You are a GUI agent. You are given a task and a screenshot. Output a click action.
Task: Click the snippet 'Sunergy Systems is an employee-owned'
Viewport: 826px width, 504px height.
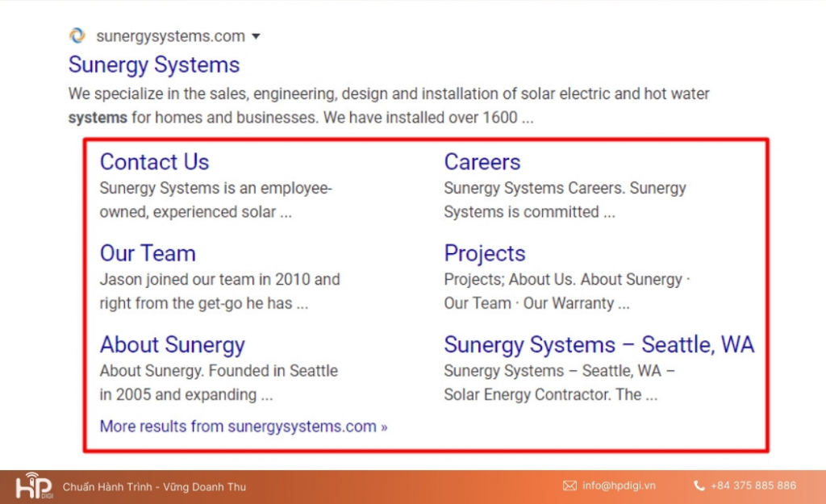pyautogui.click(x=216, y=200)
